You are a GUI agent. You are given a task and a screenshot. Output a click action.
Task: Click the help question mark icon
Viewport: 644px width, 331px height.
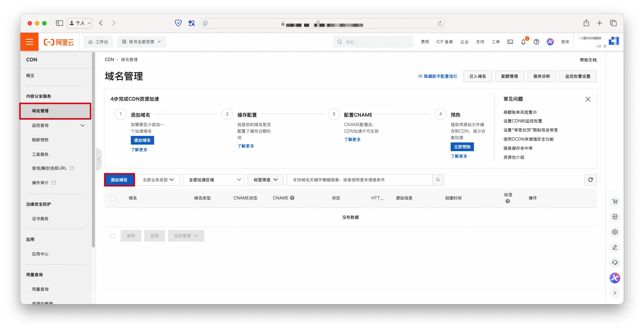536,42
